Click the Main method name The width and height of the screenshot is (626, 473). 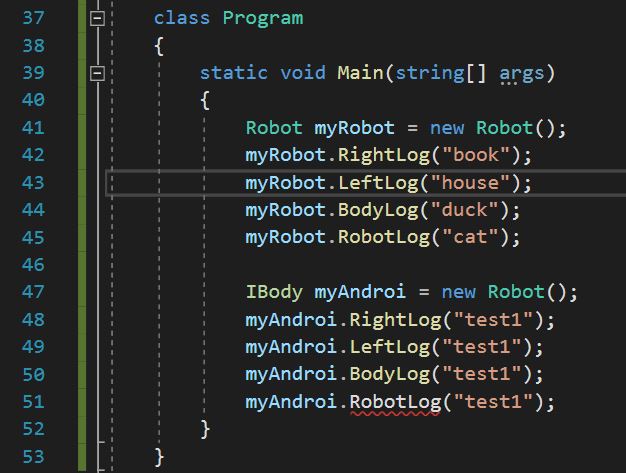point(360,73)
